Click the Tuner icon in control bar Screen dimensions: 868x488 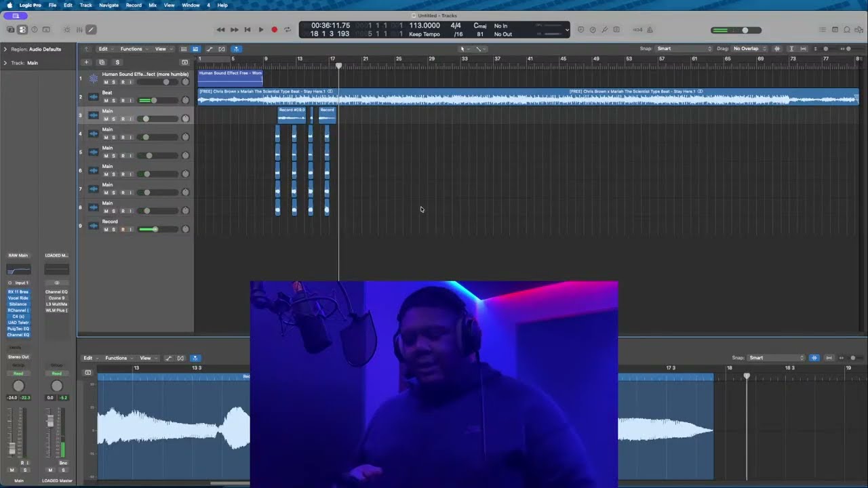(604, 30)
